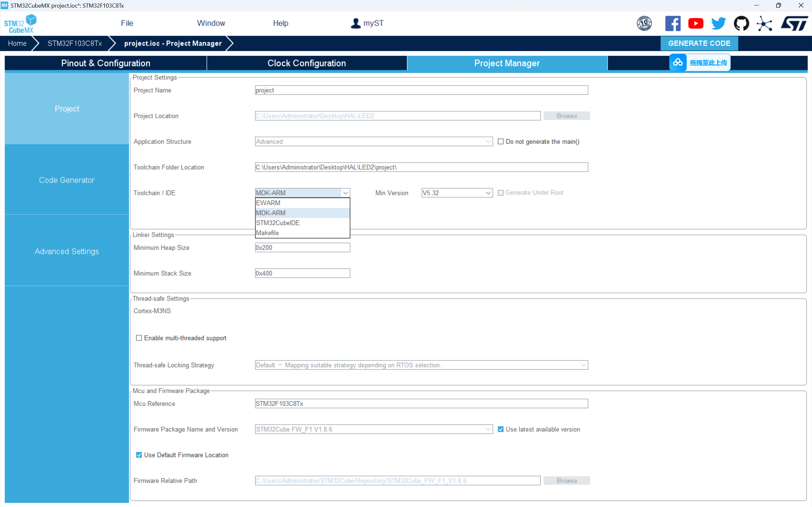This screenshot has width=812, height=507.
Task: Click the MX app icon in title bar
Action: (x=4, y=5)
